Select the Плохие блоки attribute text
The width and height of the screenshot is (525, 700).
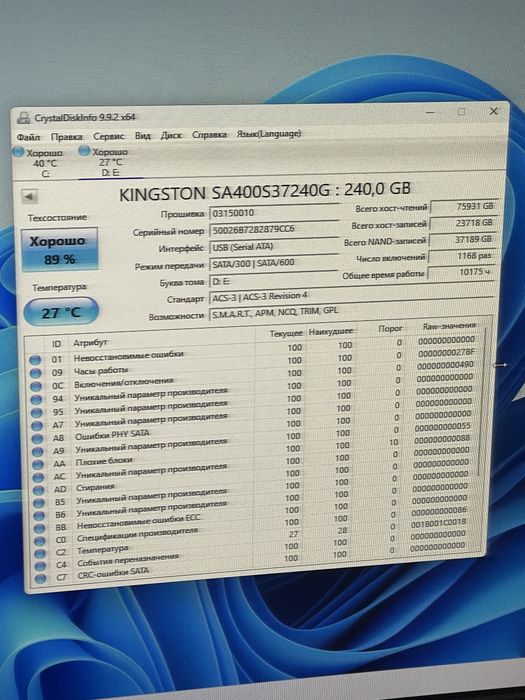click(x=104, y=461)
